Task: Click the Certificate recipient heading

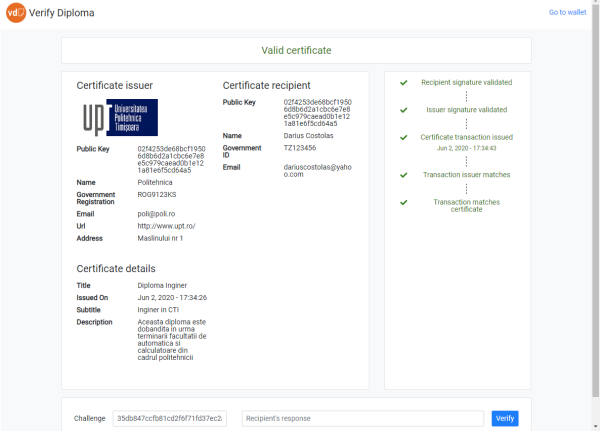Action: [x=266, y=86]
